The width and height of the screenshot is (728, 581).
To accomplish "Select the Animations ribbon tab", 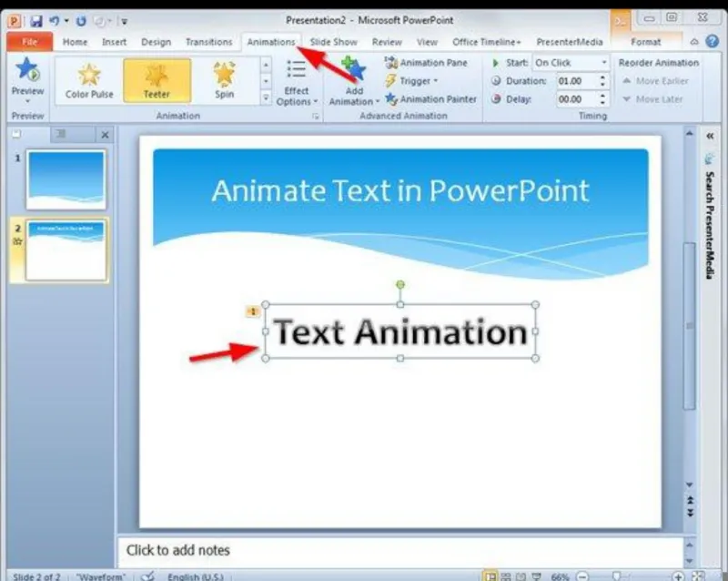I will click(271, 42).
